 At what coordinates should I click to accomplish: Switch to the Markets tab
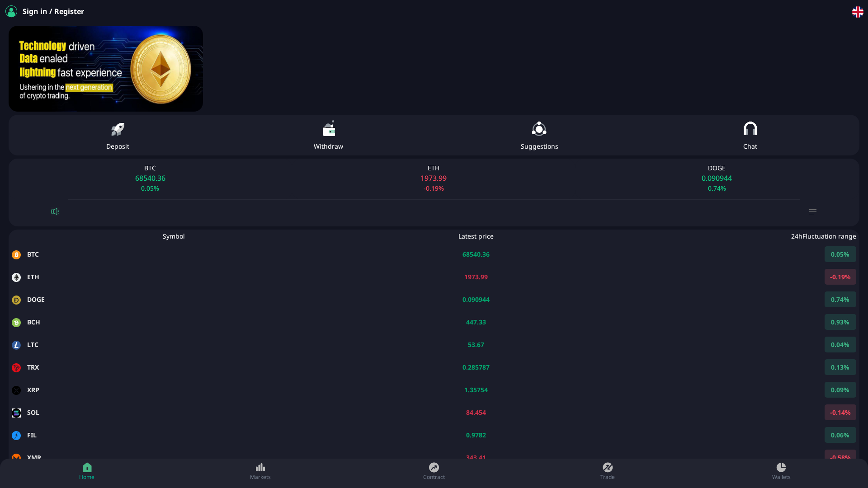pos(260,471)
